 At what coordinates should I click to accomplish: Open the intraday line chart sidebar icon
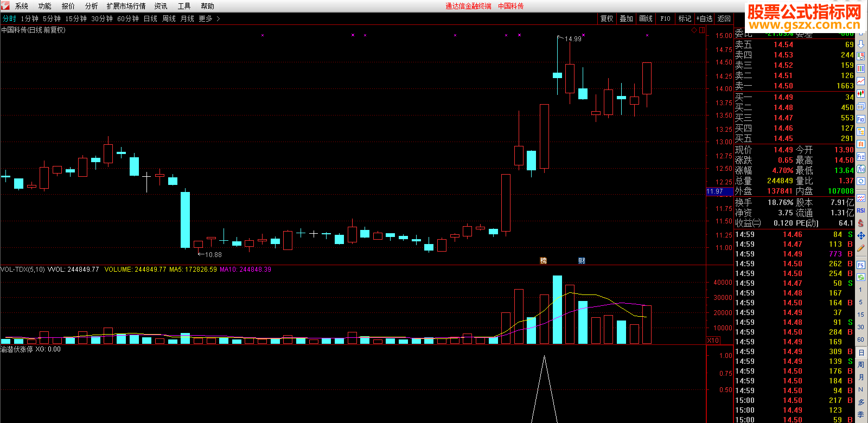[861, 81]
